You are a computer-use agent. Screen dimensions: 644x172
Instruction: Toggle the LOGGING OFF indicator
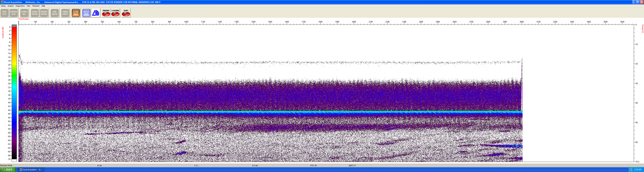pos(115,13)
